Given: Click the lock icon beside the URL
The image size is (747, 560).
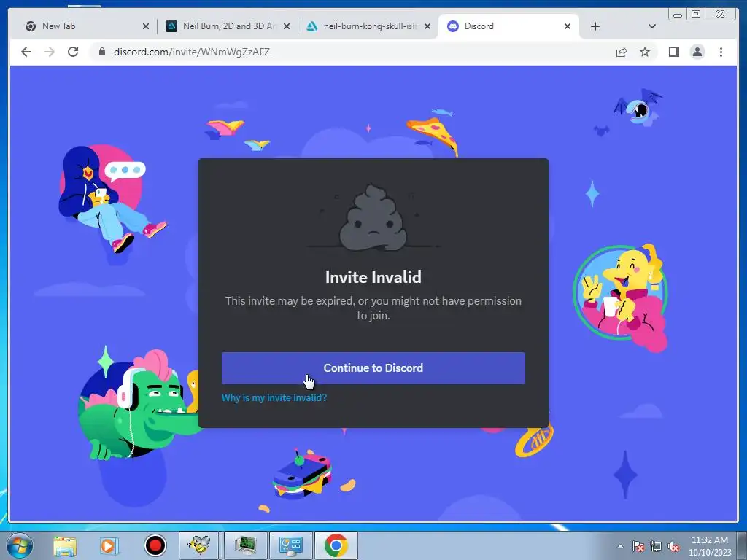Looking at the screenshot, I should click(x=101, y=52).
